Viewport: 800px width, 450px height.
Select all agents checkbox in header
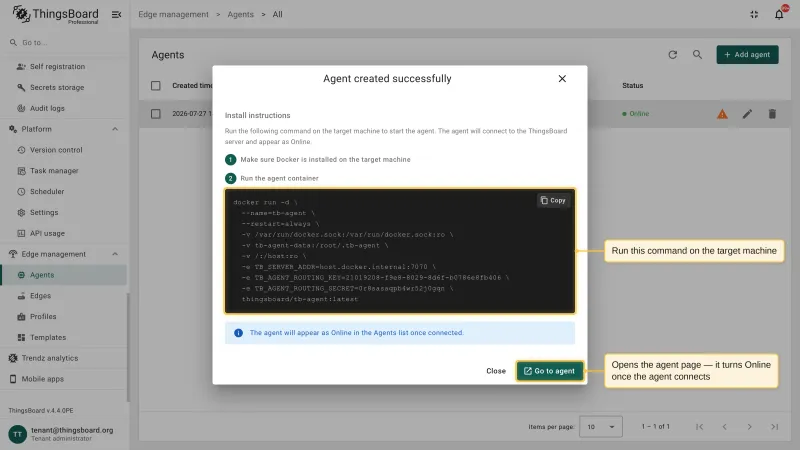point(156,86)
